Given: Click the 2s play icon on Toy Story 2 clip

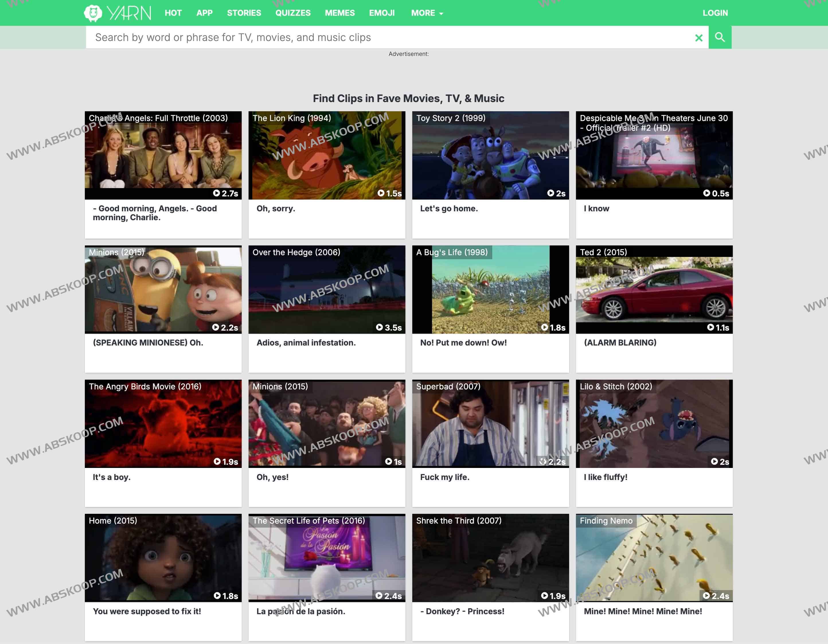Looking at the screenshot, I should click(x=550, y=193).
